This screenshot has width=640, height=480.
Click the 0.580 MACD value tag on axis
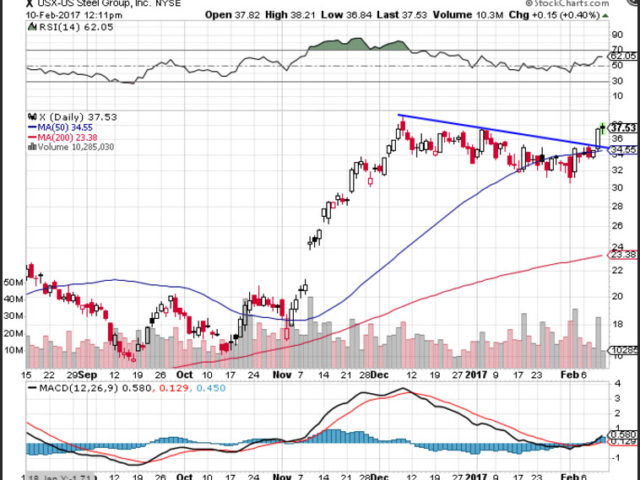click(623, 434)
